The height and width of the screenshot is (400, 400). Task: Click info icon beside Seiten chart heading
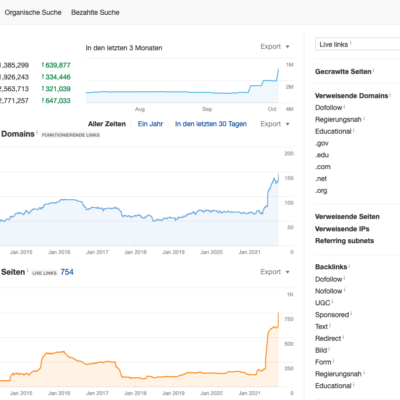tap(28, 270)
